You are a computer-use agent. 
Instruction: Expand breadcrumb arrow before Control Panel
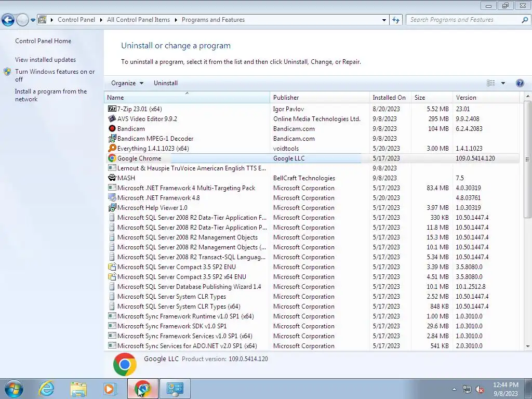[x=52, y=20]
